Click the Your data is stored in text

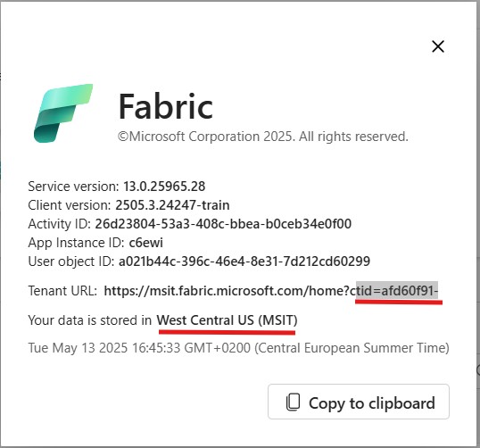click(x=90, y=320)
